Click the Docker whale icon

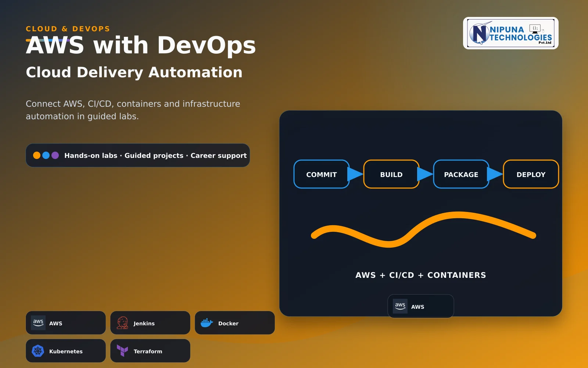pos(207,323)
